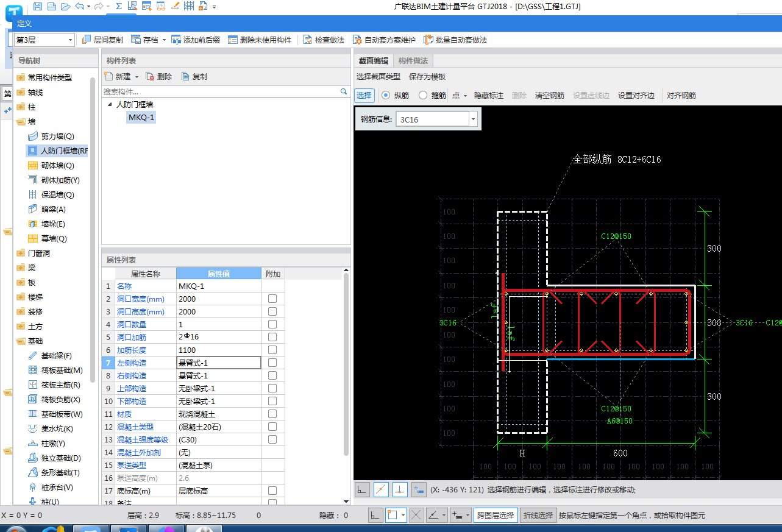782x532 pixels.
Task: Open the 存档 dropdown arrow
Action: pyautogui.click(x=164, y=40)
